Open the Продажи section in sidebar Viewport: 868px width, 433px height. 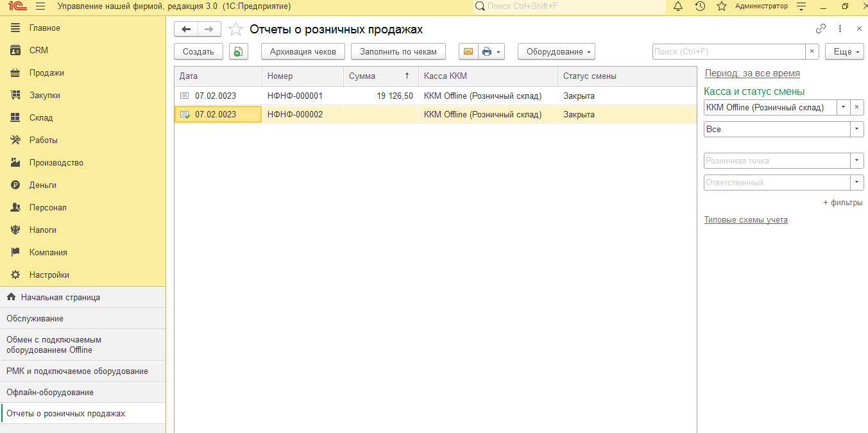click(x=46, y=73)
